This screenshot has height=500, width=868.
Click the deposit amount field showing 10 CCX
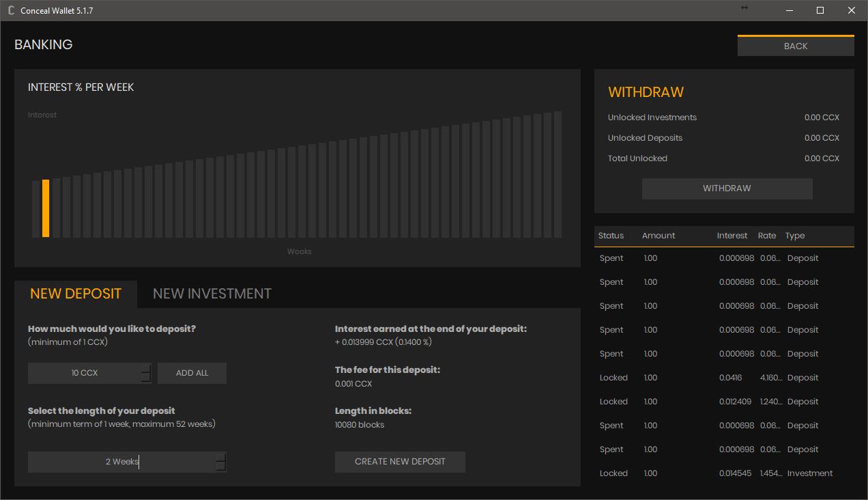tap(84, 373)
